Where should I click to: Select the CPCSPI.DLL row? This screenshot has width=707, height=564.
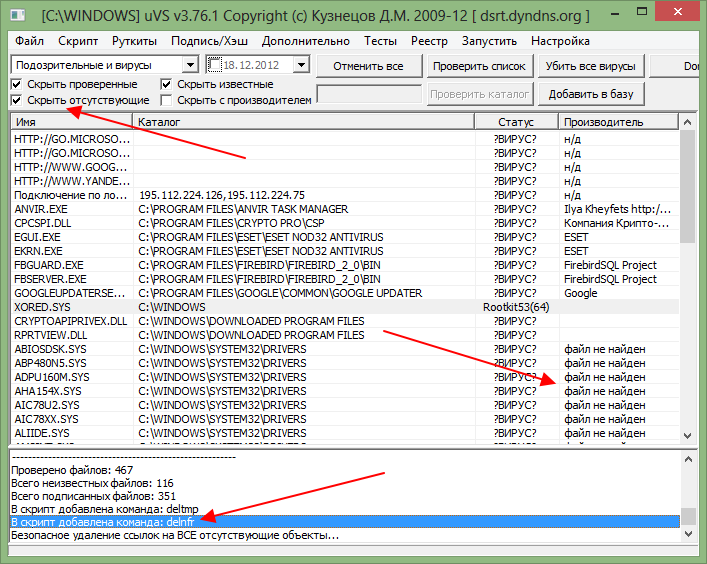click(x=345, y=223)
